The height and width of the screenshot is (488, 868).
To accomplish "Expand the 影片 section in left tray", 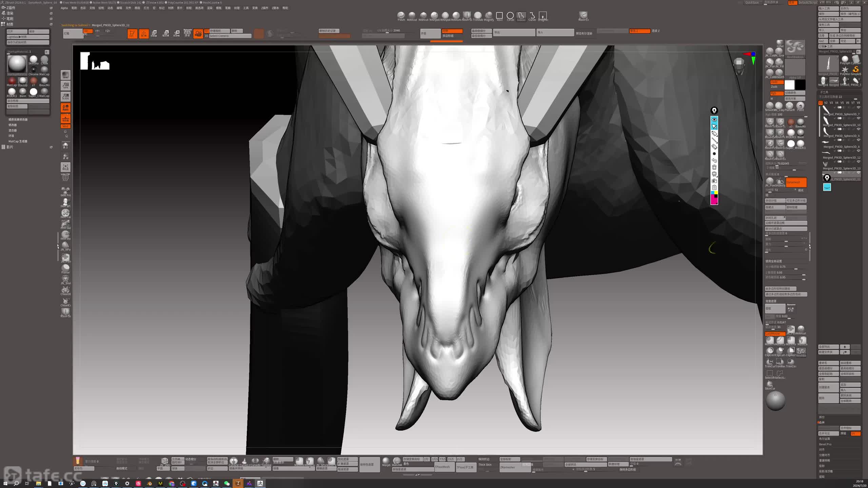I will (x=10, y=147).
